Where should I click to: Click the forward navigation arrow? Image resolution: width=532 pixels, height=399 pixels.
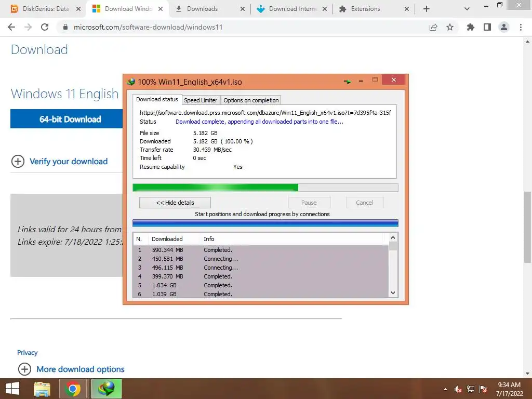point(28,27)
